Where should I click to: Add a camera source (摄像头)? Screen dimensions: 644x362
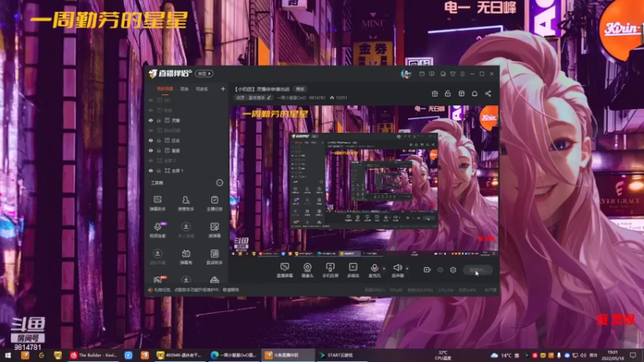(x=308, y=270)
